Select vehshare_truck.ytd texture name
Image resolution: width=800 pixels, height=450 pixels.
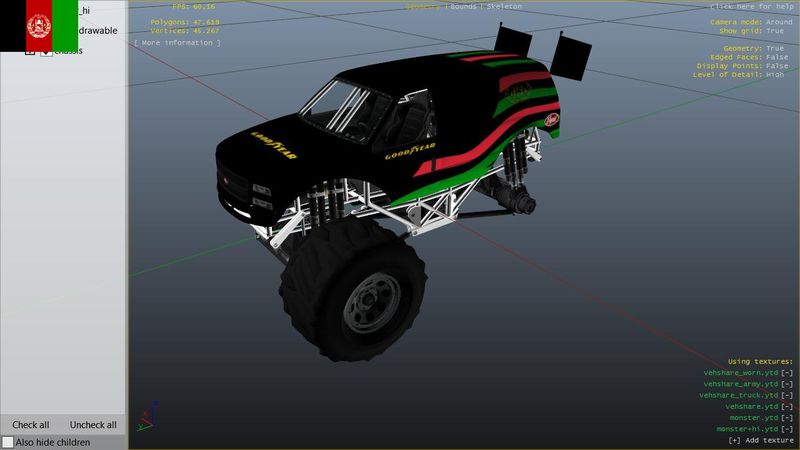739,395
